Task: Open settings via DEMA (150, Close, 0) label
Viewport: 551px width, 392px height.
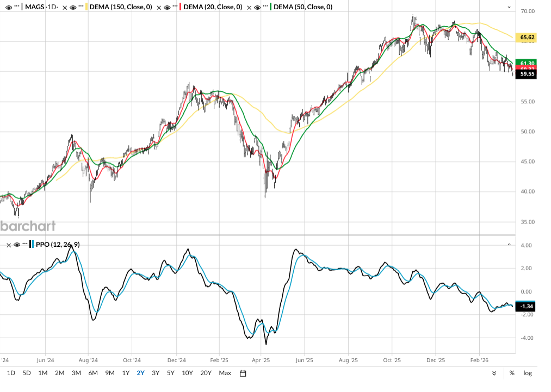Action: click(x=121, y=7)
